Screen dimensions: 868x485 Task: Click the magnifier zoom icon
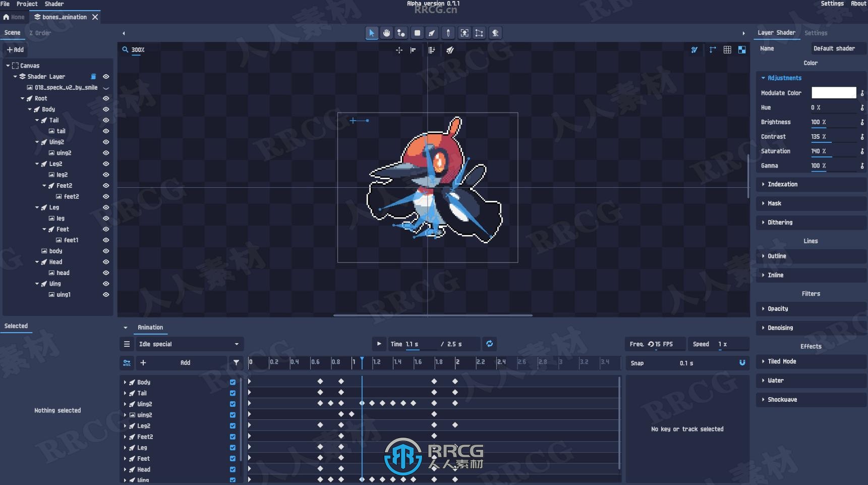[x=125, y=49]
